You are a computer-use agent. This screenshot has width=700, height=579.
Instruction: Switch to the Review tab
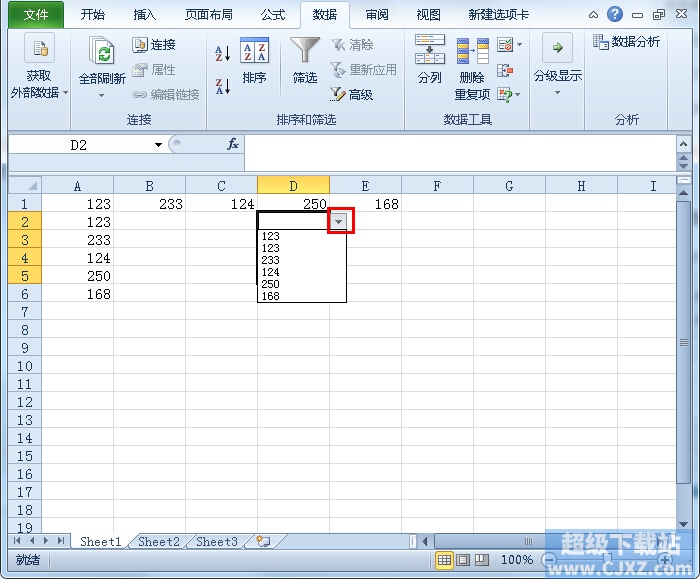(x=377, y=15)
